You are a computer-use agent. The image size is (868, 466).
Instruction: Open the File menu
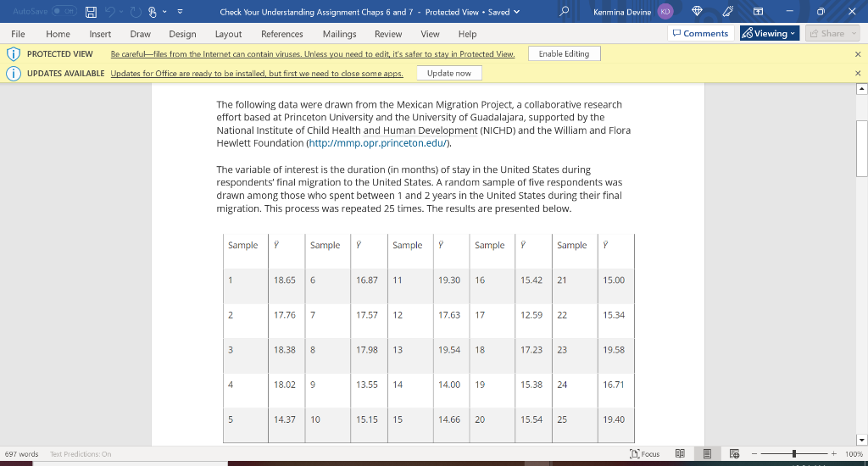tap(19, 34)
